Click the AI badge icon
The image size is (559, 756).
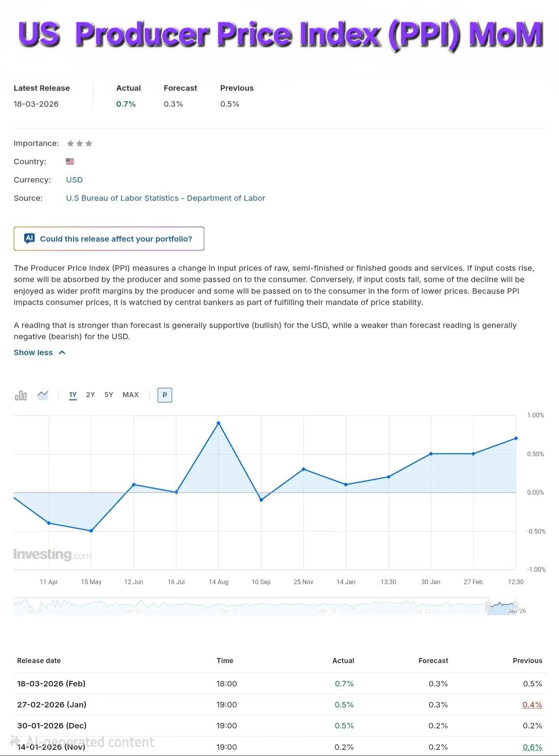pos(30,238)
